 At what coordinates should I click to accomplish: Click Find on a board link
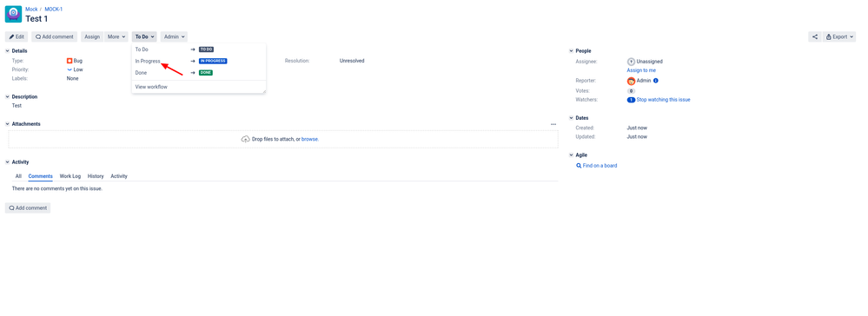(x=600, y=166)
